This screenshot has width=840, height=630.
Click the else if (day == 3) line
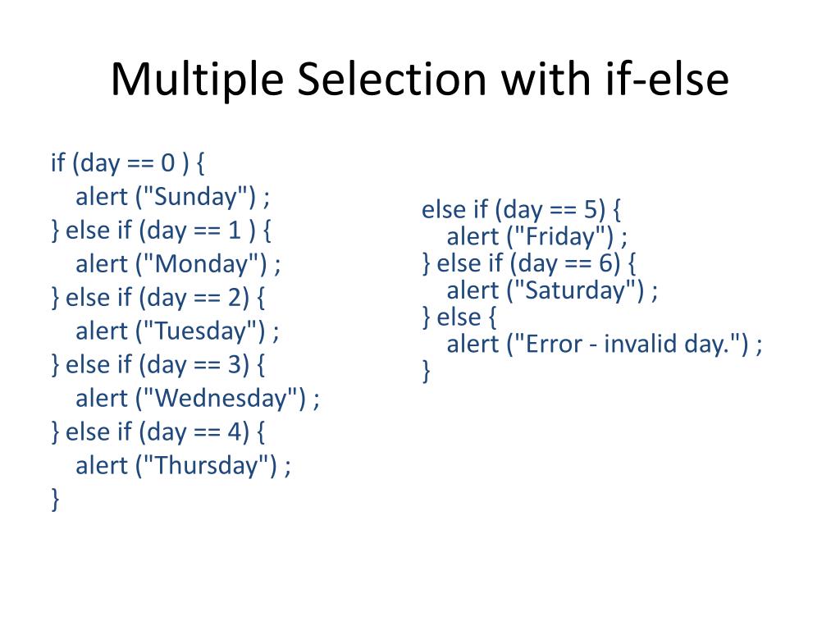[x=158, y=365]
